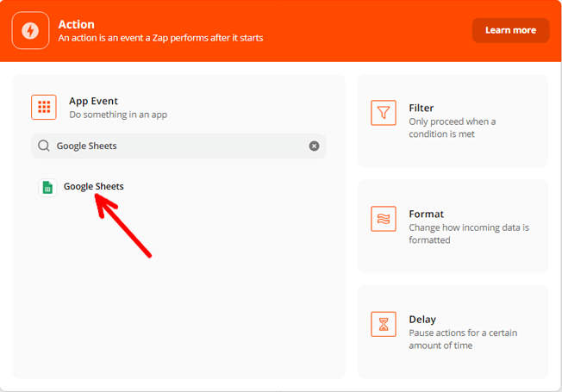Focus the Google Sheets search field
The image size is (562, 392).
(178, 146)
